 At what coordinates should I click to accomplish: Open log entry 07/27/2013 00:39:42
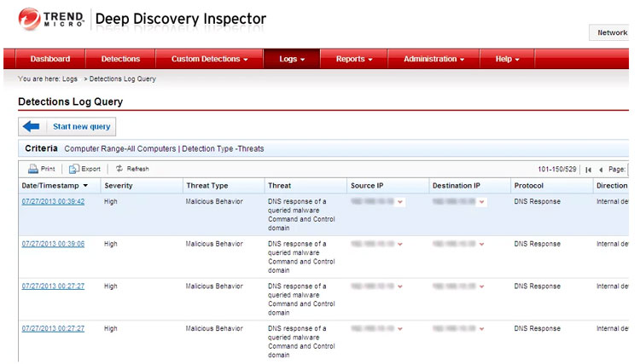(53, 202)
